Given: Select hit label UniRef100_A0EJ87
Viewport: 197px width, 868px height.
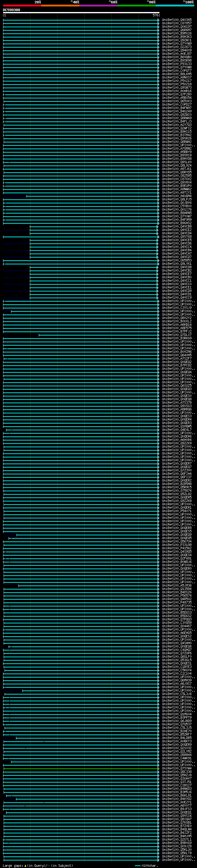Looking at the screenshot, I should coord(177,54).
